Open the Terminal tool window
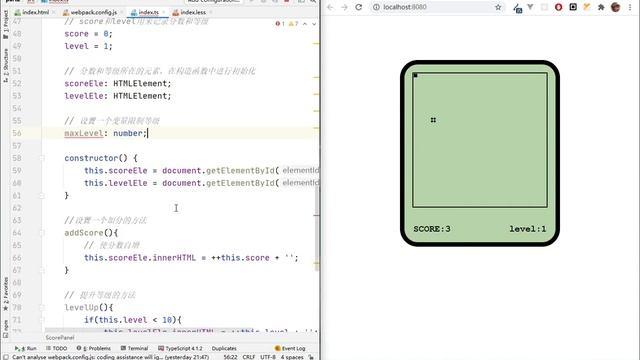This screenshot has height=360, width=640. click(134, 348)
